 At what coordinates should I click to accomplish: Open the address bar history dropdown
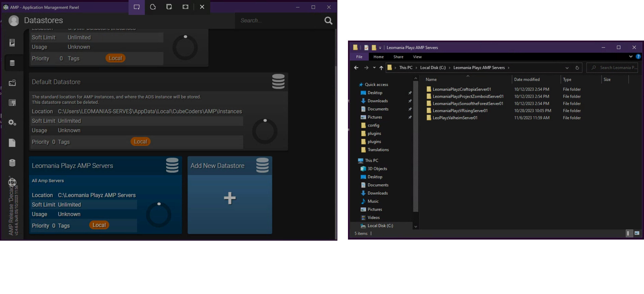coord(567,68)
